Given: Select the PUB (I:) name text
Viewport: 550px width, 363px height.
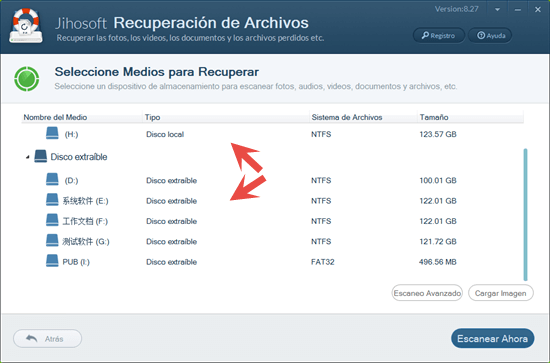Looking at the screenshot, I should [76, 262].
